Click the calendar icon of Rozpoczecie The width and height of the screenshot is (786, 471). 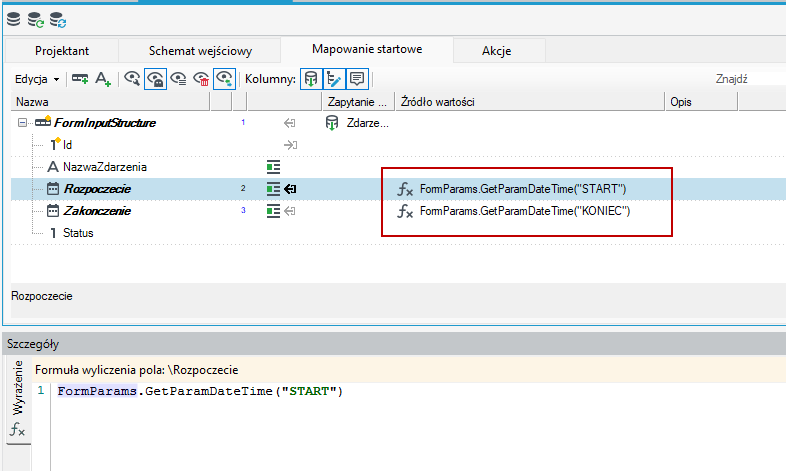(x=53, y=189)
